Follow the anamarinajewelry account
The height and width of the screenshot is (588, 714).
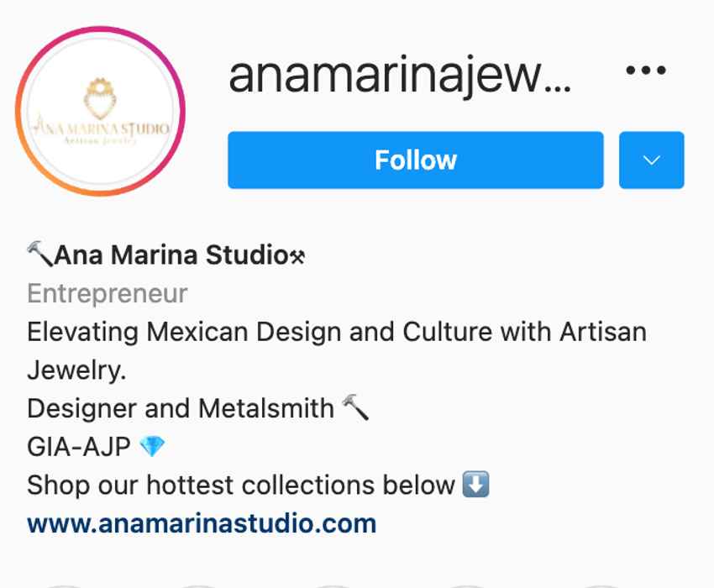[x=415, y=160]
